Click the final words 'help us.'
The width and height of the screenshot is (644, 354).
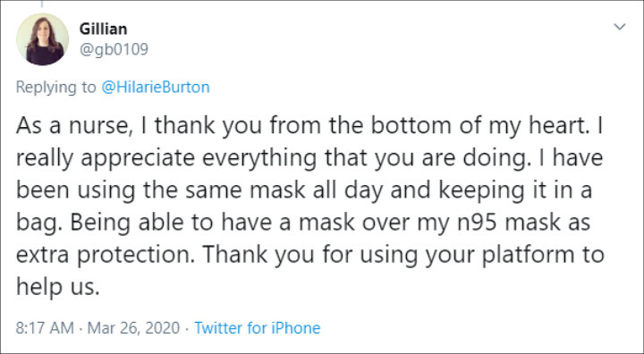[58, 286]
